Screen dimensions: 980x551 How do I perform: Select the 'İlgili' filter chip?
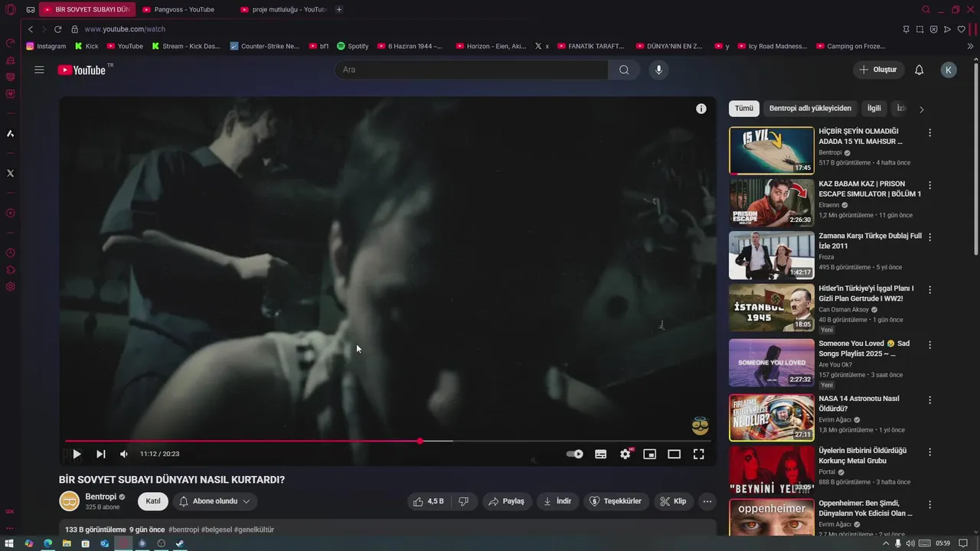coord(874,109)
